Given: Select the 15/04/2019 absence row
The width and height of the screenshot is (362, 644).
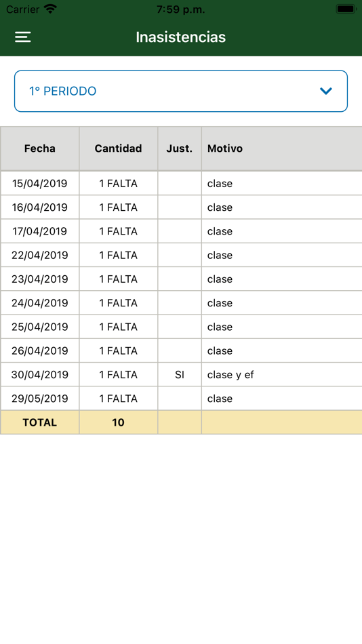Looking at the screenshot, I should (181, 183).
